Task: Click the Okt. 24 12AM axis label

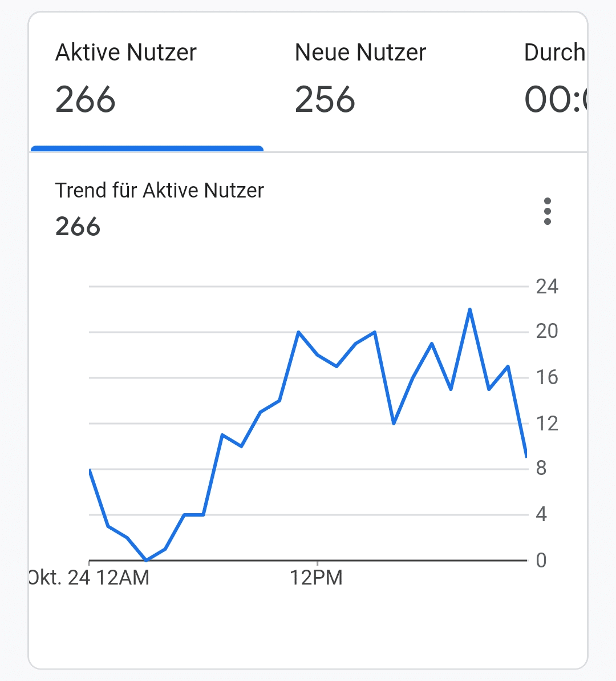Action: coord(90,578)
